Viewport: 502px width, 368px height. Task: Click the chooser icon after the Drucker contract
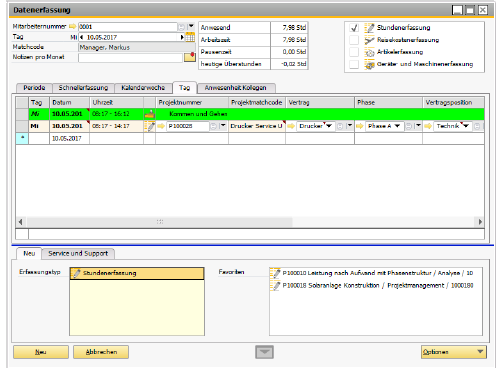340,126
